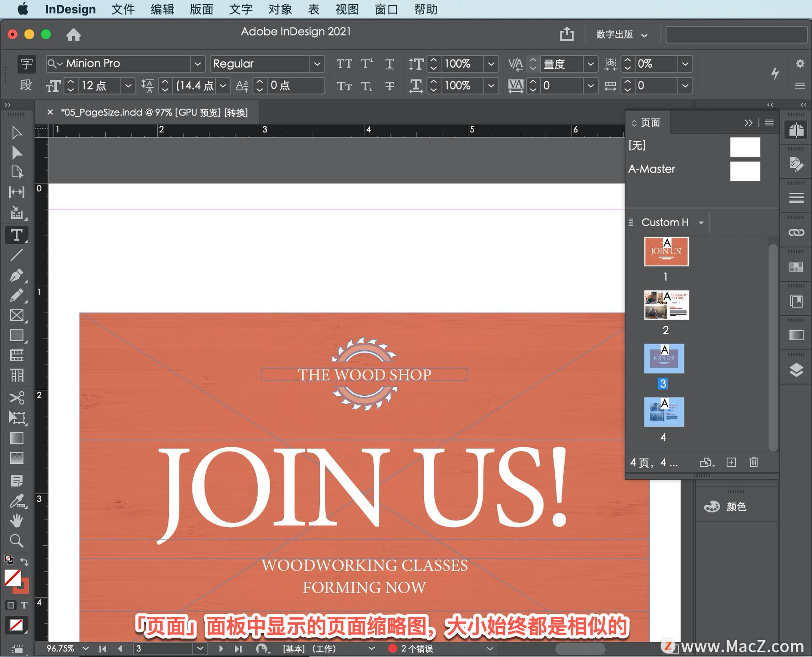Image resolution: width=812 pixels, height=657 pixels.
Task: Open the 颜色 color panel icon
Action: click(x=712, y=506)
